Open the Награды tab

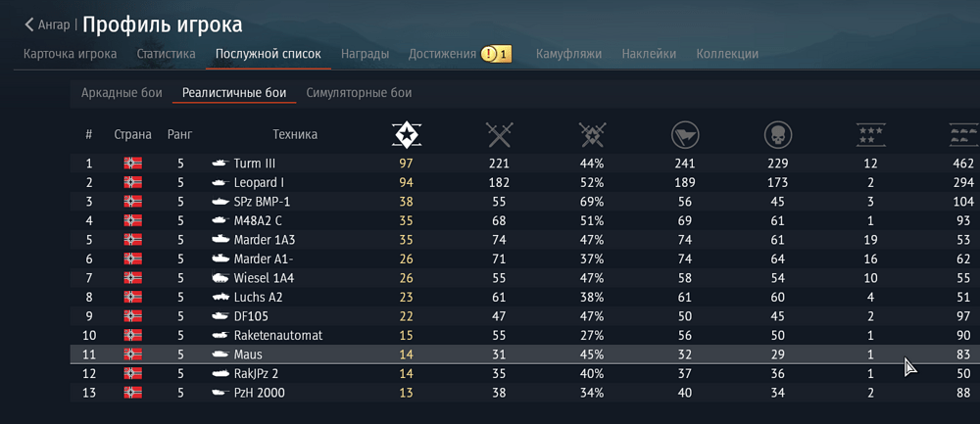(x=365, y=54)
